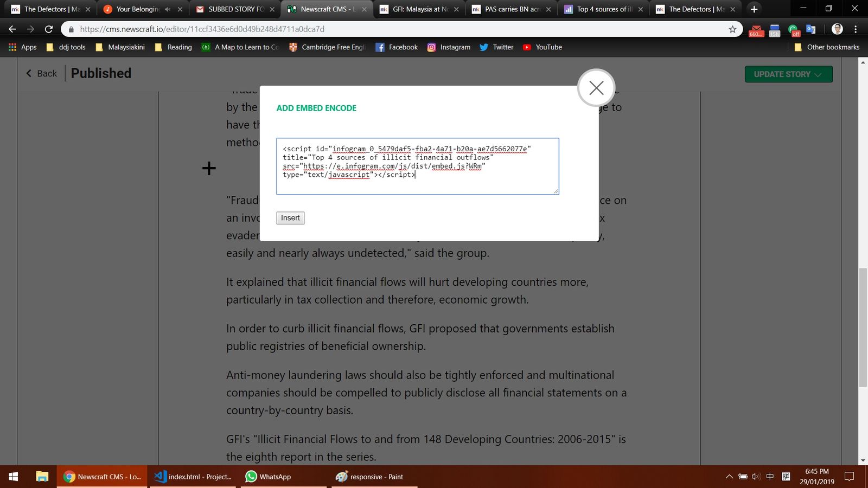The image size is (868, 488).
Task: Click the plus add-block icon
Action: click(x=209, y=169)
